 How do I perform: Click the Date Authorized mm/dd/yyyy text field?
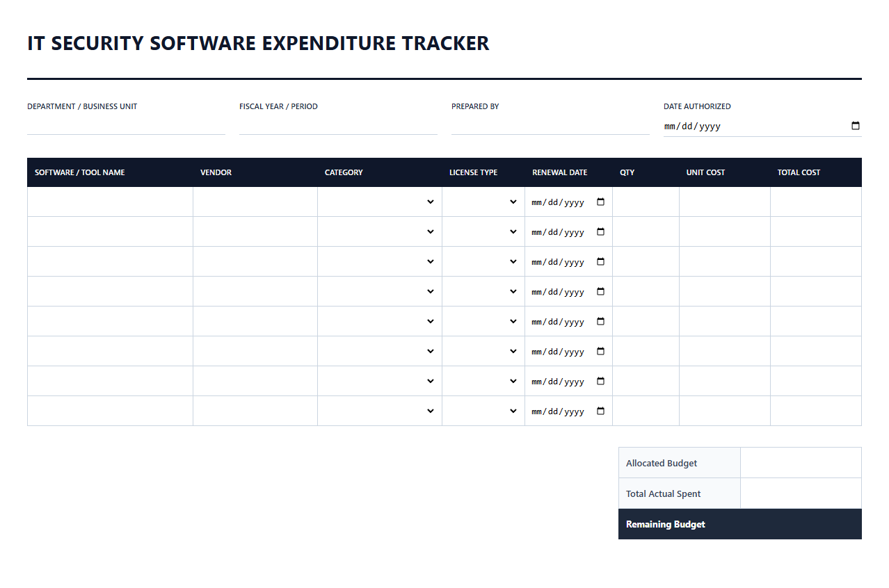pyautogui.click(x=762, y=126)
